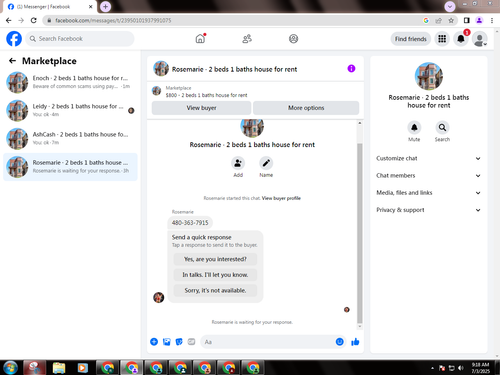Open the purple conversation information icon
The width and height of the screenshot is (500, 375).
(x=351, y=68)
